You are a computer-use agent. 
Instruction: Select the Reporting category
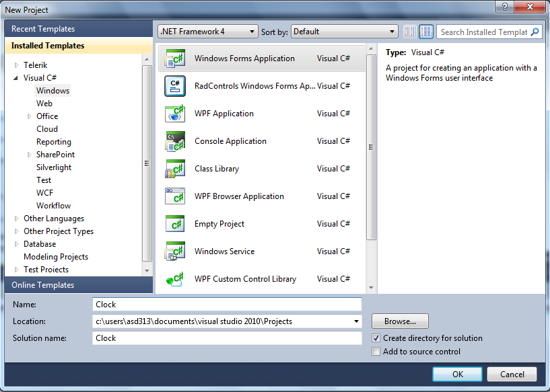[54, 142]
